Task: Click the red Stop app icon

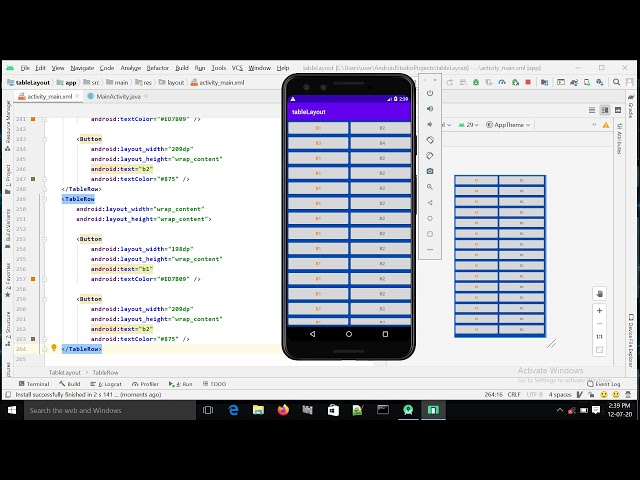Action: [x=528, y=82]
